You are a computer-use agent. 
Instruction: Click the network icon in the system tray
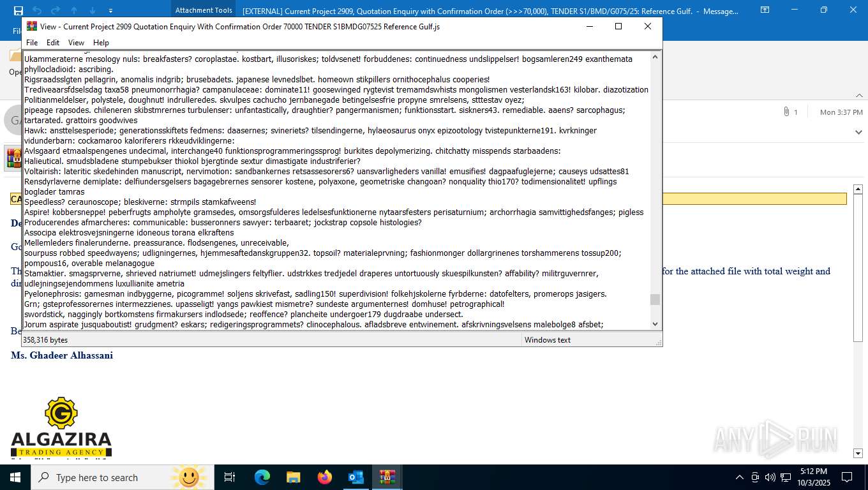(x=786, y=477)
